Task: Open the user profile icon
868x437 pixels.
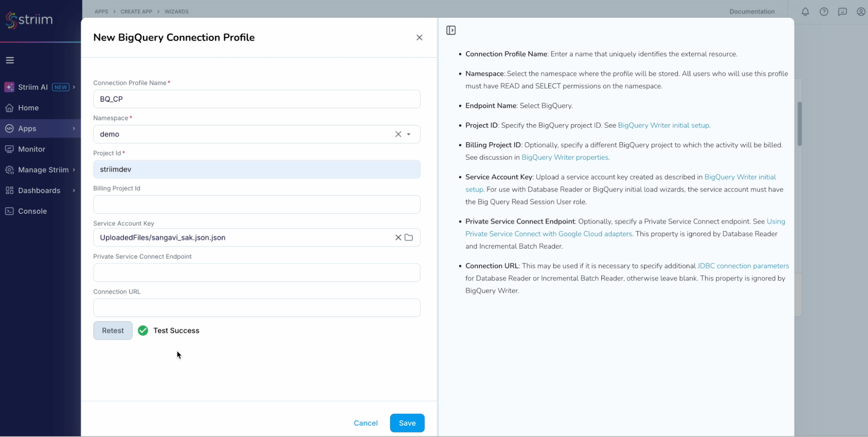Action: 861,12
